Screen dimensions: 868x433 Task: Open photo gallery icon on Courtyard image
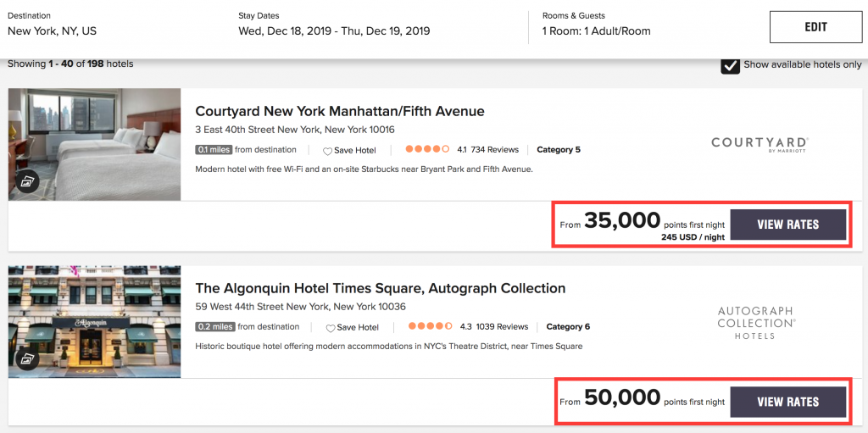(x=27, y=181)
